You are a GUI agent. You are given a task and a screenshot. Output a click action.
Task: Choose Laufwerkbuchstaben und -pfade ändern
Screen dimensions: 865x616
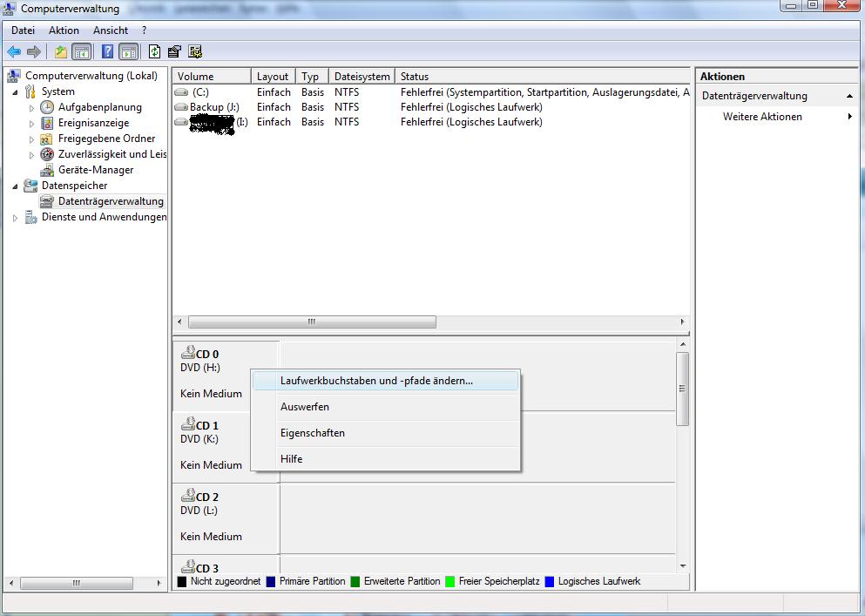pyautogui.click(x=376, y=381)
